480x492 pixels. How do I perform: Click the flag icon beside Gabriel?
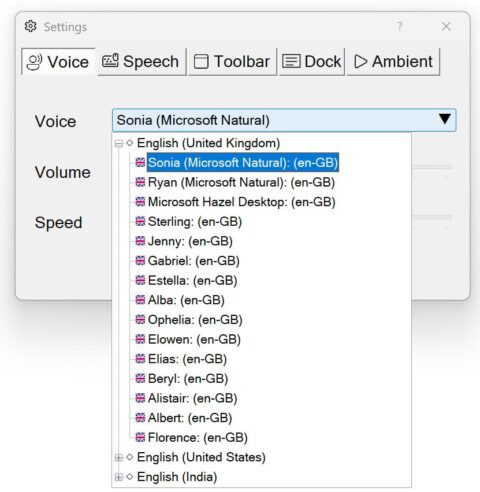point(140,261)
